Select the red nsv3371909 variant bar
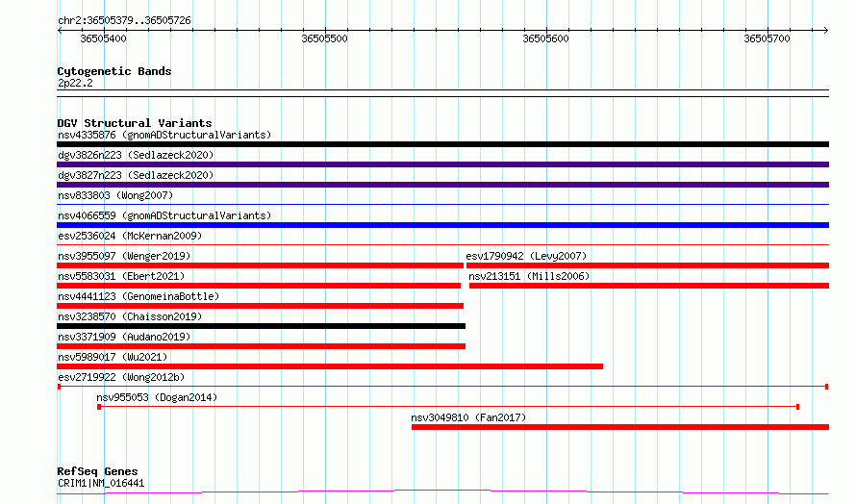The height and width of the screenshot is (504, 856). coord(261,346)
